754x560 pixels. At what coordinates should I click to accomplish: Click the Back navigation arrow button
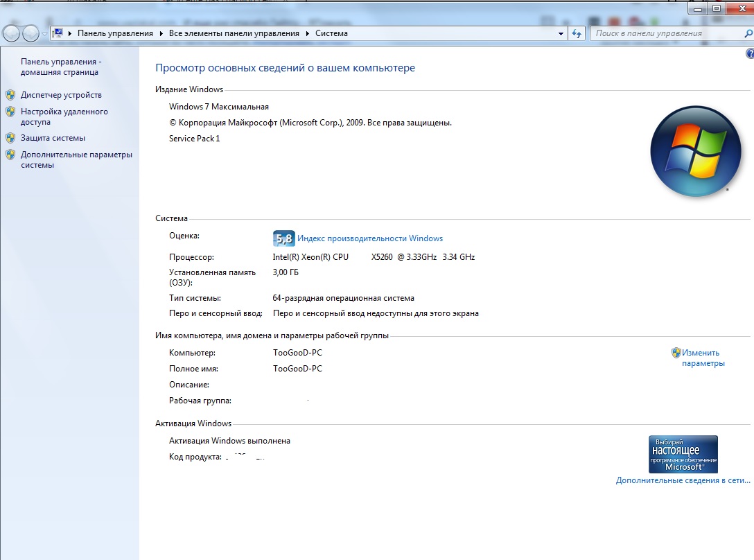click(12, 33)
